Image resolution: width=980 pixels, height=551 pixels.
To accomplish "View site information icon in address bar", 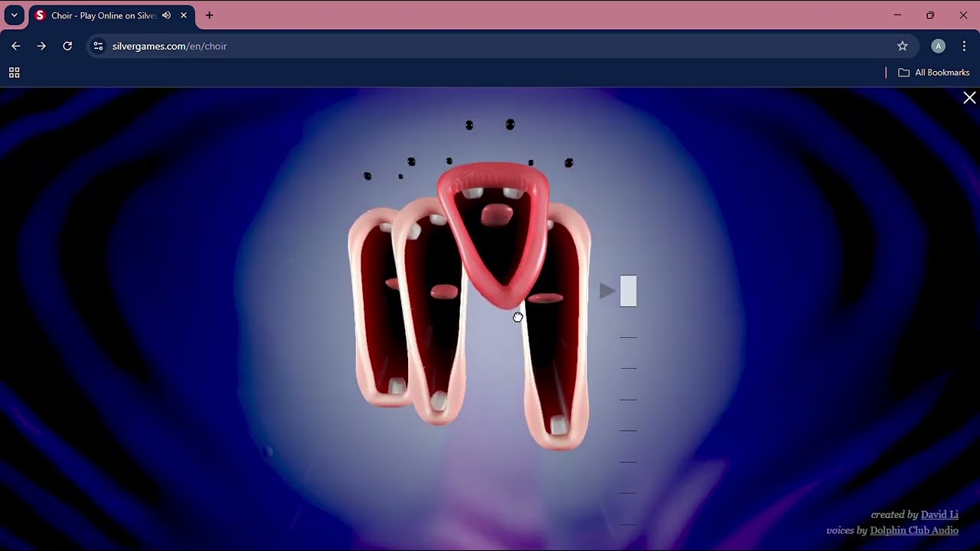I will (98, 46).
